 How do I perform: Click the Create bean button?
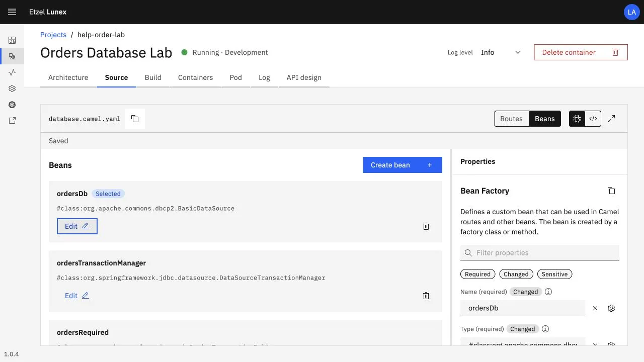403,165
